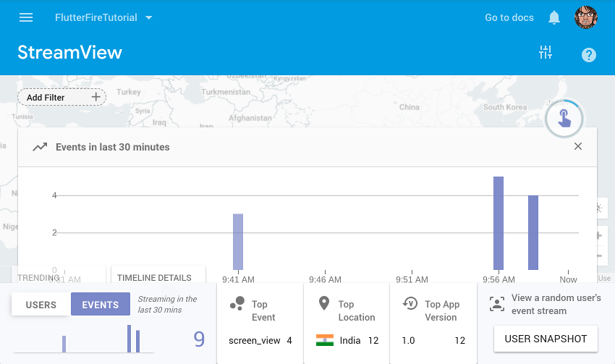Click the Turkey label on the map
The image size is (615, 364).
(x=128, y=92)
